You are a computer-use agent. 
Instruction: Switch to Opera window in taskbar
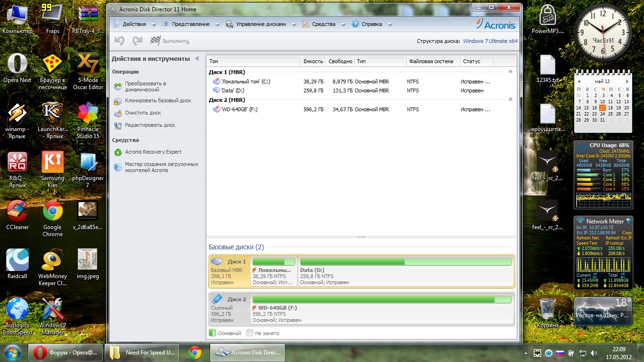coord(66,352)
